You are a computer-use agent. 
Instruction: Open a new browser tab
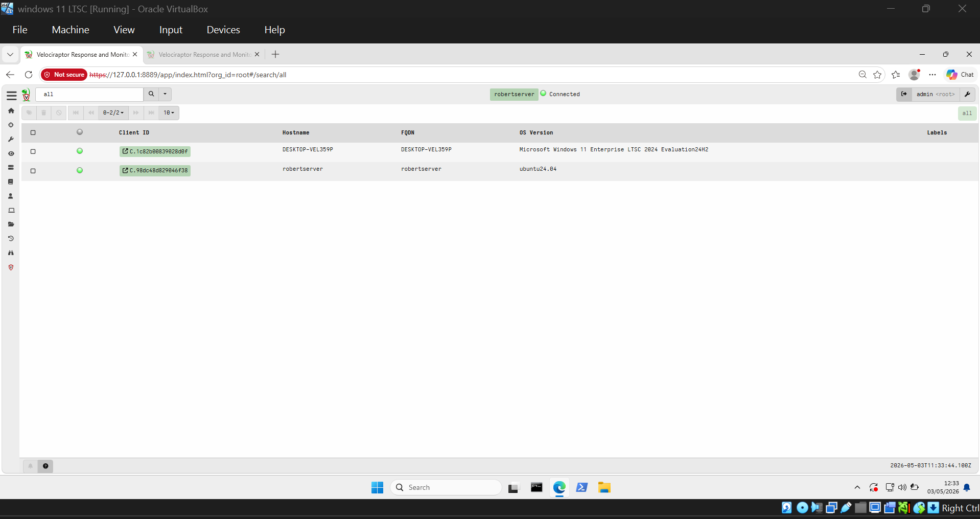[x=275, y=54]
